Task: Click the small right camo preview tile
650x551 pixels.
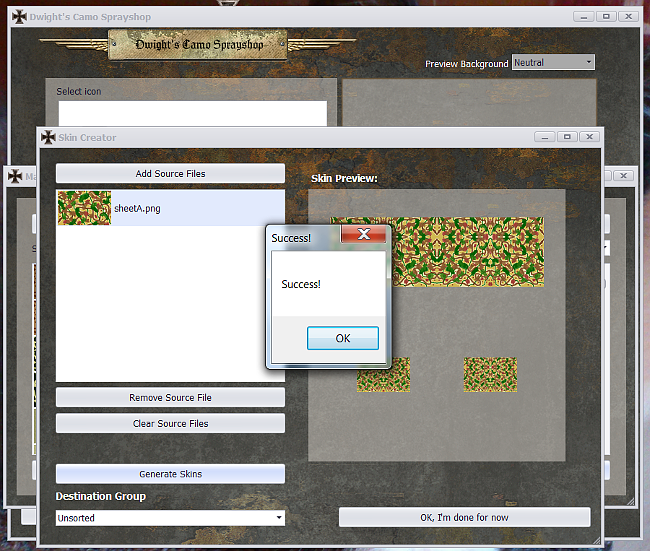Action: (490, 374)
